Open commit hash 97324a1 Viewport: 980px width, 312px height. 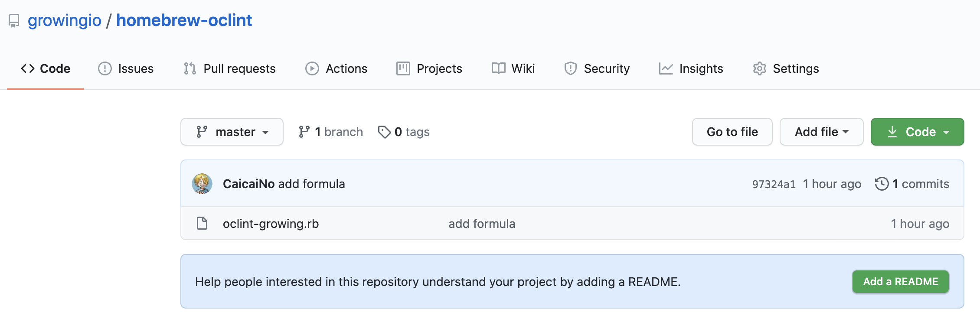[x=774, y=184]
